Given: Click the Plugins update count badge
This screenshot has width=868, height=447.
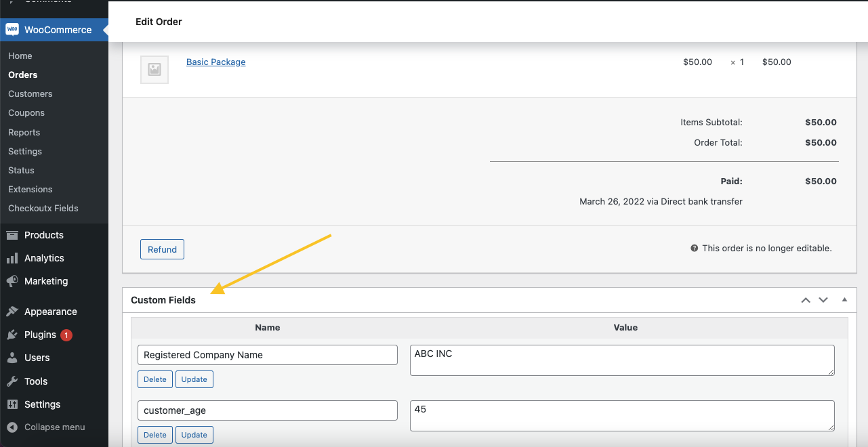Looking at the screenshot, I should click(66, 335).
